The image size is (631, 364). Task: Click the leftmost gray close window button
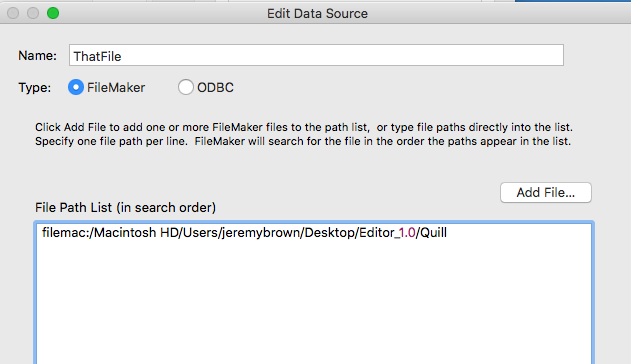pyautogui.click(x=13, y=13)
